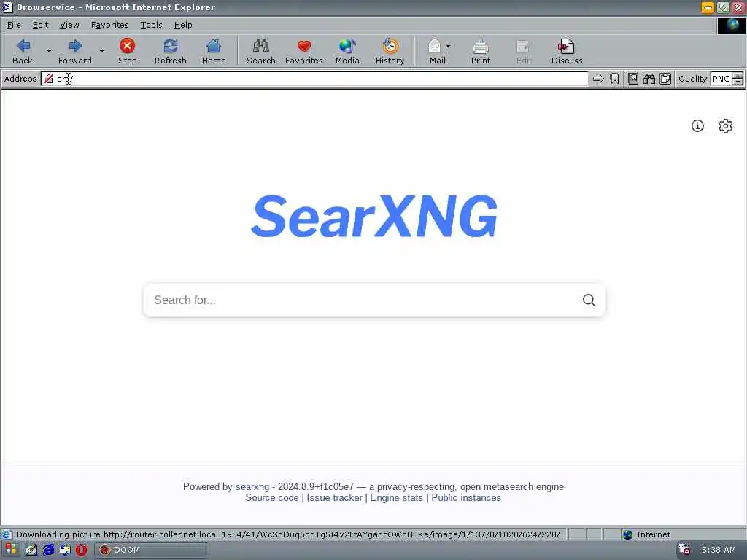Screen dimensions: 747x560
Task: Click the PNG Quality value field
Action: pos(721,79)
